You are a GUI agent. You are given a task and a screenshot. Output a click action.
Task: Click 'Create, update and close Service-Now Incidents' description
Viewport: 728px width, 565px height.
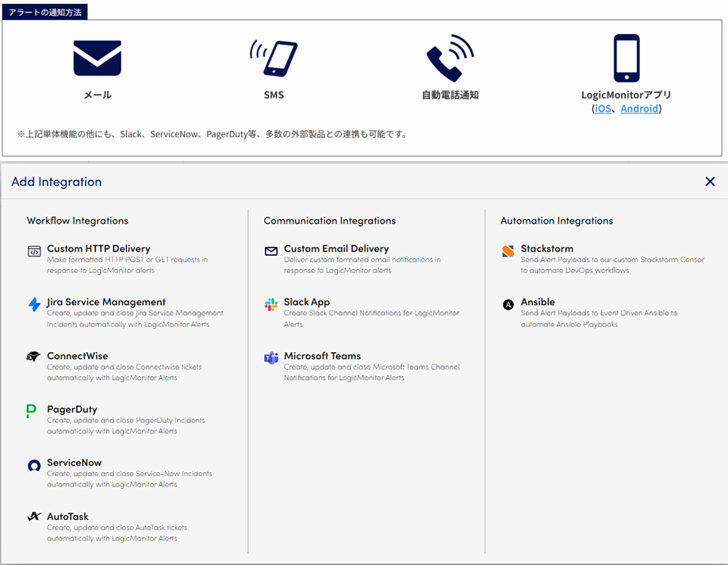click(129, 479)
